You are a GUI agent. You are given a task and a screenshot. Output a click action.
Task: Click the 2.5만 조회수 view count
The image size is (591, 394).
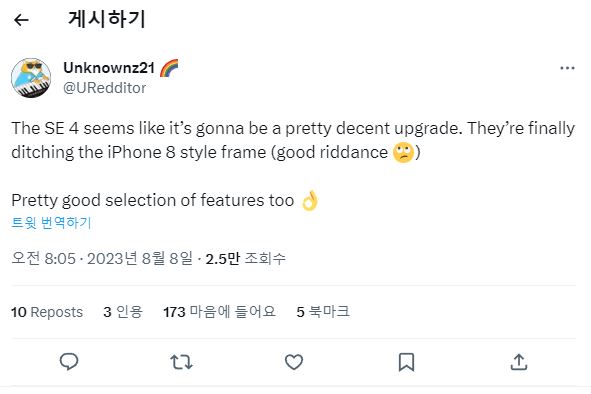(x=245, y=258)
